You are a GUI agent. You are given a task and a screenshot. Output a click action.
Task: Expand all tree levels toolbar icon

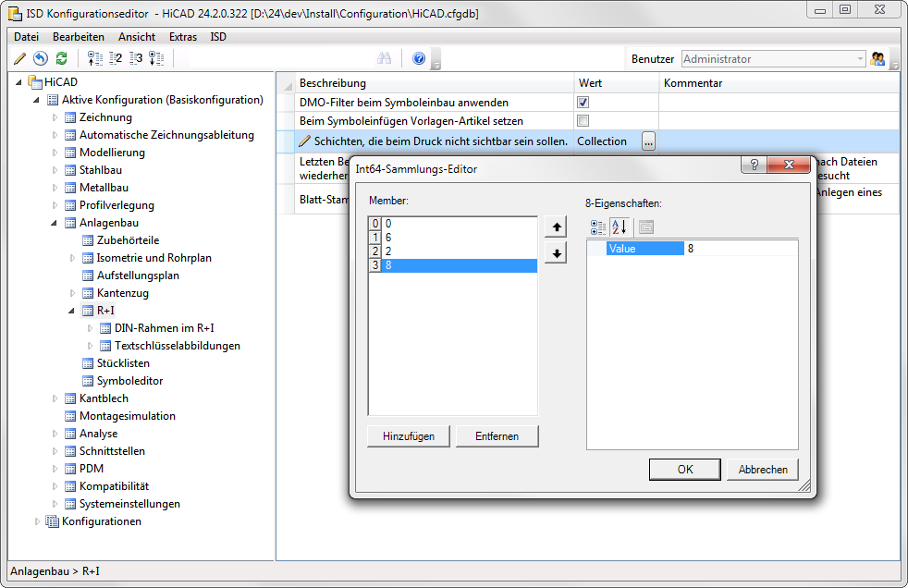click(156, 58)
